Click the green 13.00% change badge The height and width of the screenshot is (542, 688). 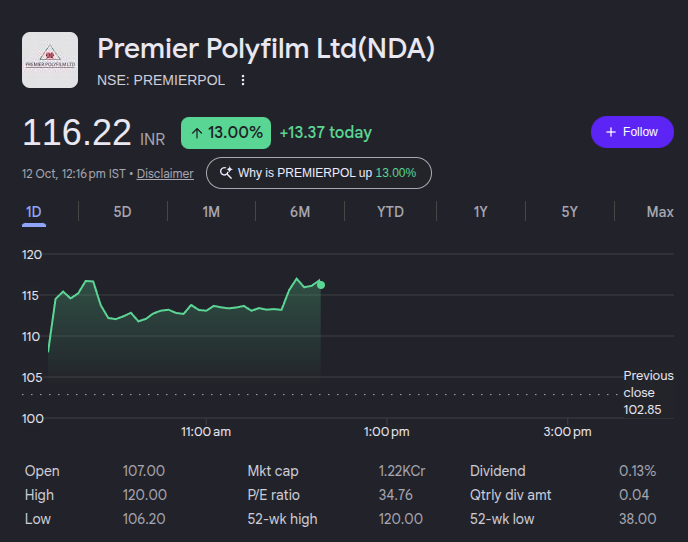click(226, 133)
